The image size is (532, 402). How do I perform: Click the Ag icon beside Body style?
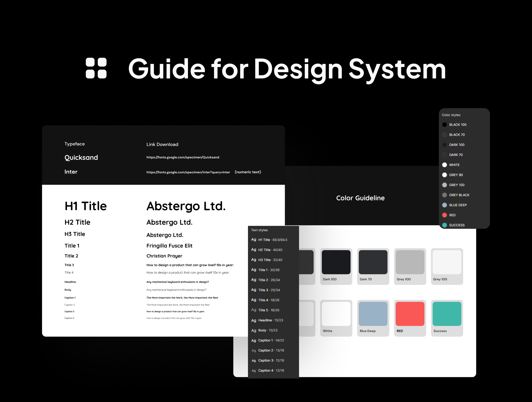click(254, 330)
